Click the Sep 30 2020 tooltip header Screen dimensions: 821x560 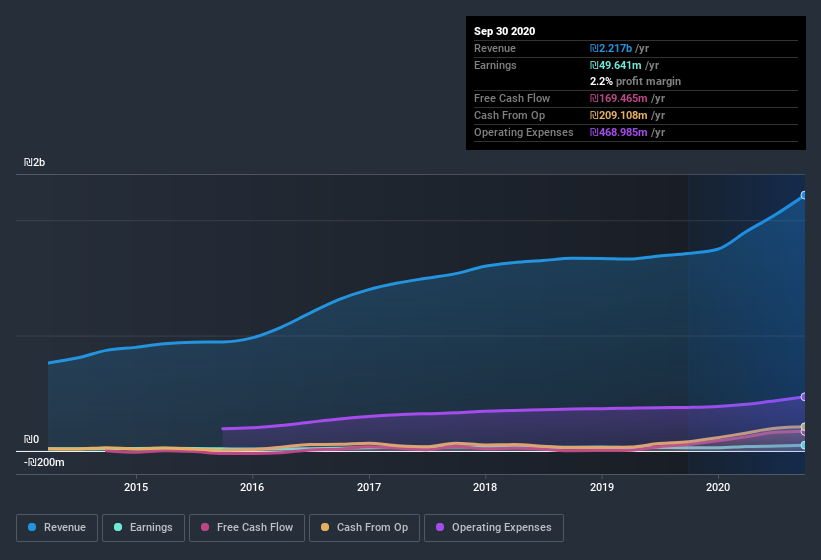tap(505, 31)
